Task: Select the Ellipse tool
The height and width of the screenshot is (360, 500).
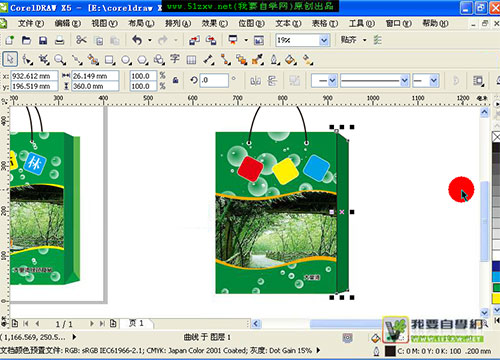Action: point(126,60)
